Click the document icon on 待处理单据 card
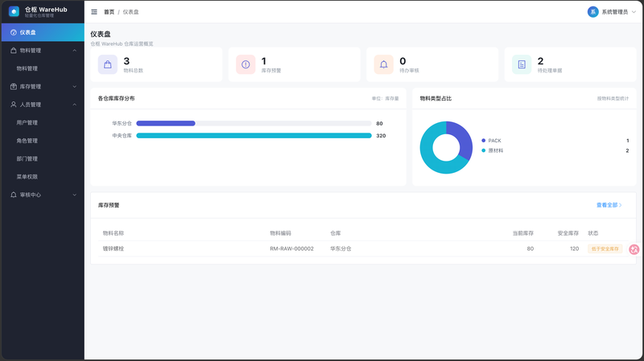This screenshot has height=361, width=644. (522, 64)
